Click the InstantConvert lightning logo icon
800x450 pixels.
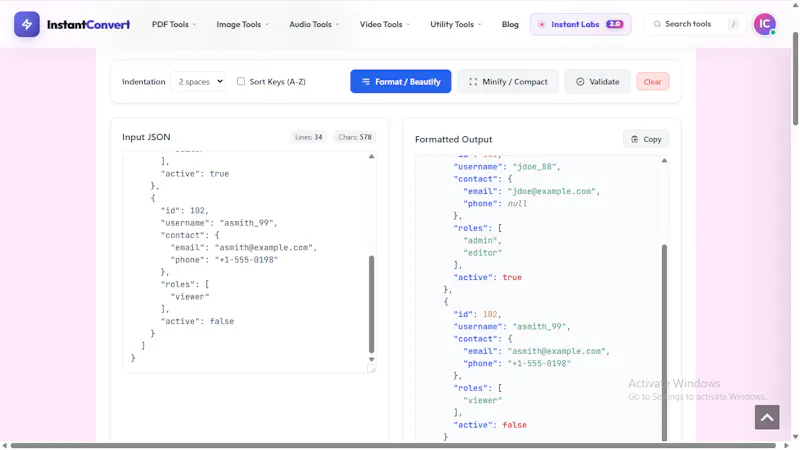[27, 24]
